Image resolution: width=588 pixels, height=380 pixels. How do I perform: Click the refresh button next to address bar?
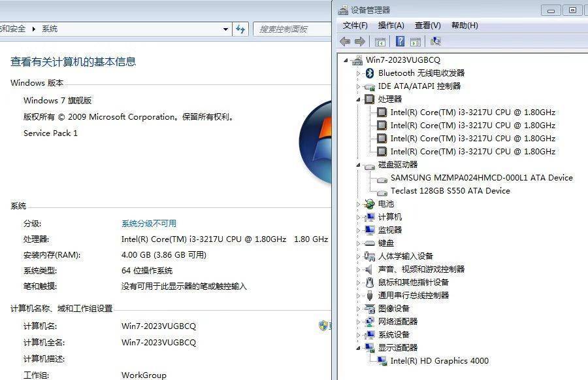coord(240,29)
